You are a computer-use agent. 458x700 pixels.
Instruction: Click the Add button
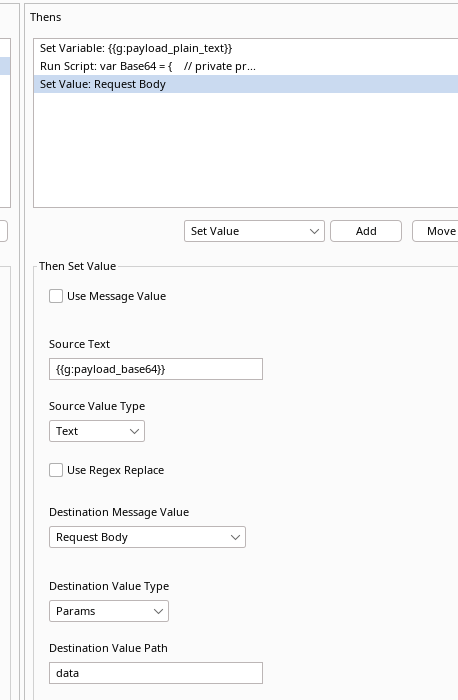coord(366,231)
